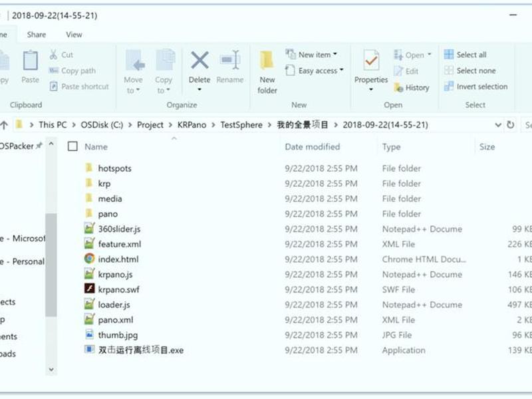The height and width of the screenshot is (399, 532).
Task: Select the hotspots folder icon
Action: pos(89,168)
